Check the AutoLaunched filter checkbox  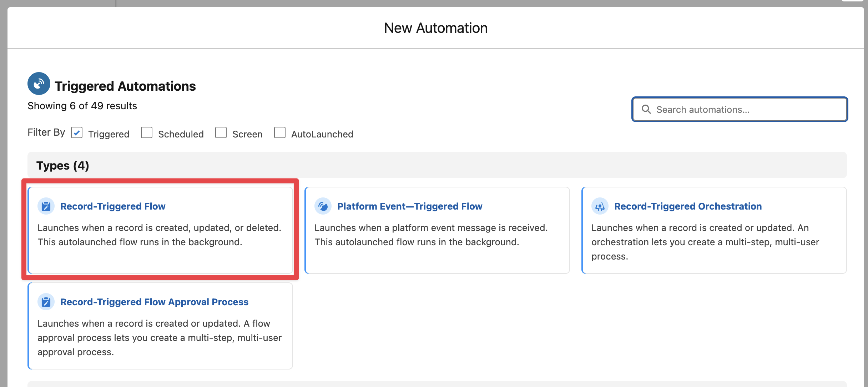pos(280,133)
